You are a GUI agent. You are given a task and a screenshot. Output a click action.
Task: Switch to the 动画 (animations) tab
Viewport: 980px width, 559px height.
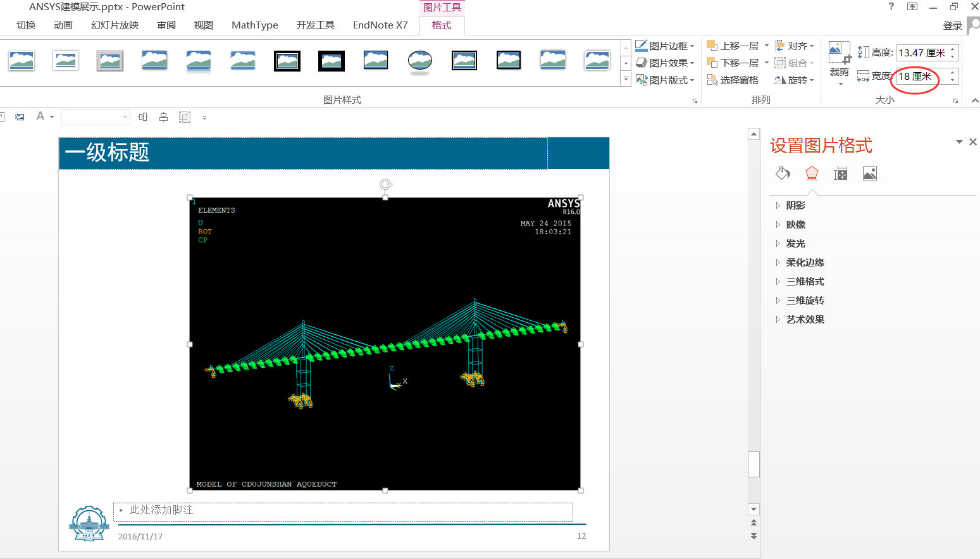(63, 25)
